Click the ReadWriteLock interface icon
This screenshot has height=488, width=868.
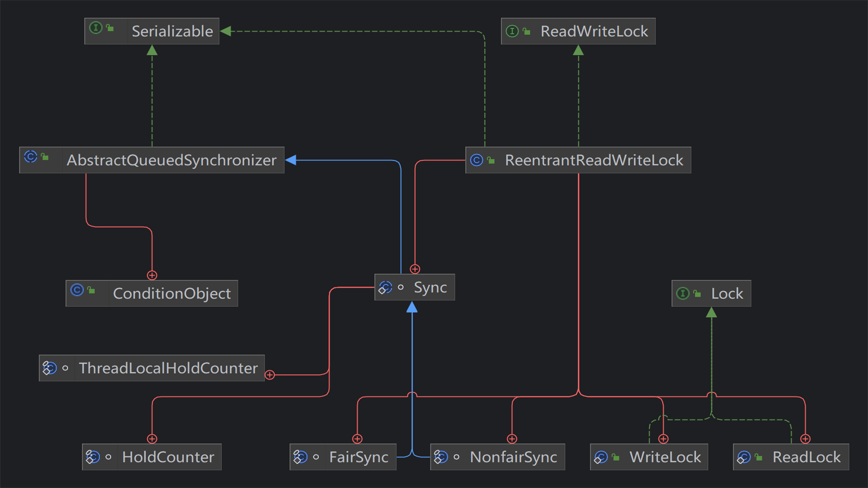[512, 31]
